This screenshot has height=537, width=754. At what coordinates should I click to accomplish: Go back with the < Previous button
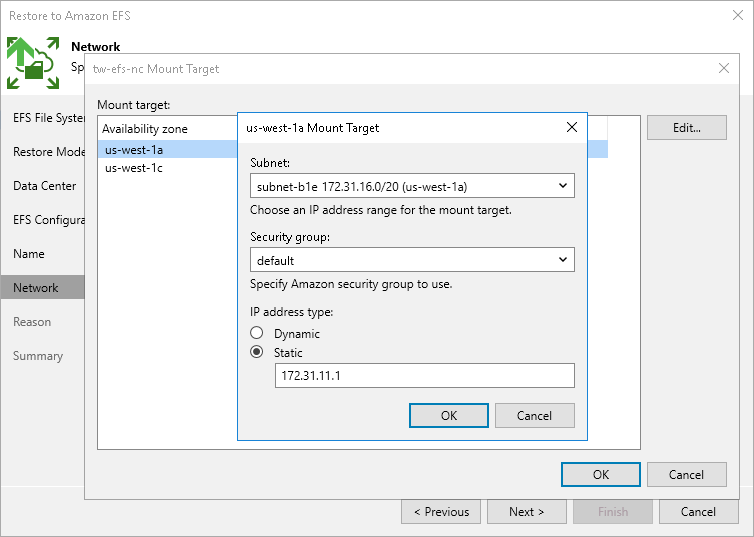pyautogui.click(x=441, y=512)
